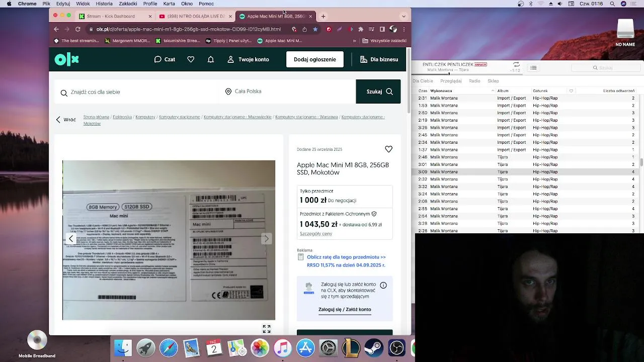The image size is (644, 362).
Task: Open Chrome's share page icon
Action: (304, 29)
